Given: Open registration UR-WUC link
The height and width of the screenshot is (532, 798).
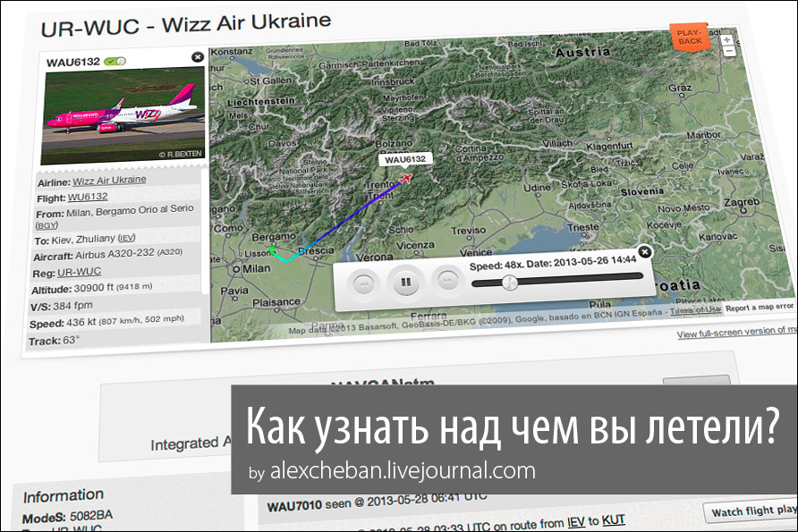Looking at the screenshot, I should click(79, 272).
